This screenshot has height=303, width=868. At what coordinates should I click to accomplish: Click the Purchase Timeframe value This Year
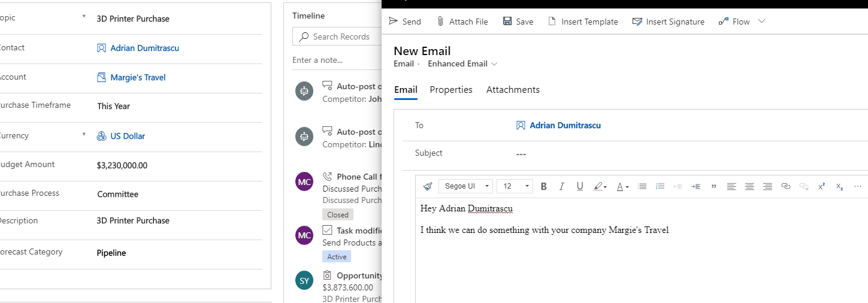click(x=114, y=106)
